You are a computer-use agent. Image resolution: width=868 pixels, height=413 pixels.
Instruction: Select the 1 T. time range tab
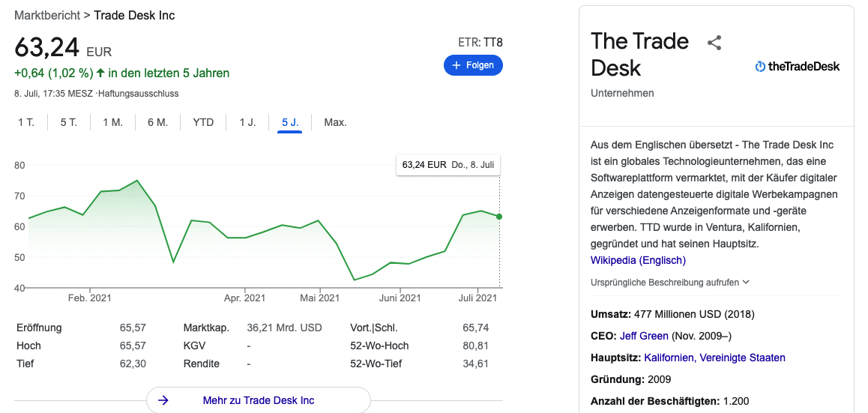pos(26,122)
